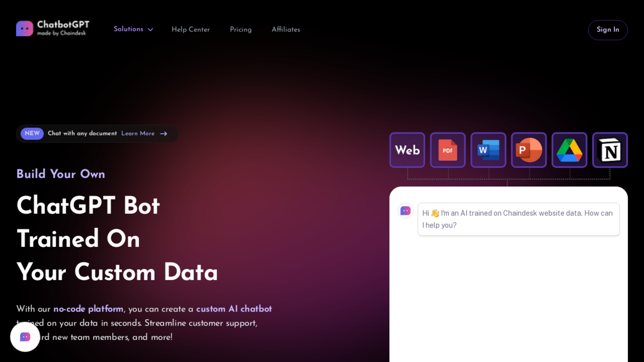Screen dimensions: 644x362
Task: Select the Web data source tile
Action: coord(407,150)
